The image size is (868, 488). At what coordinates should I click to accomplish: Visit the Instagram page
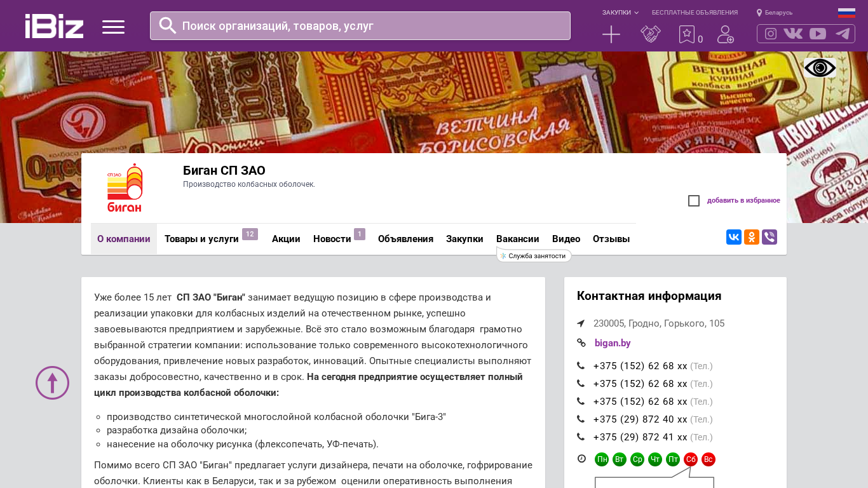[x=771, y=34]
